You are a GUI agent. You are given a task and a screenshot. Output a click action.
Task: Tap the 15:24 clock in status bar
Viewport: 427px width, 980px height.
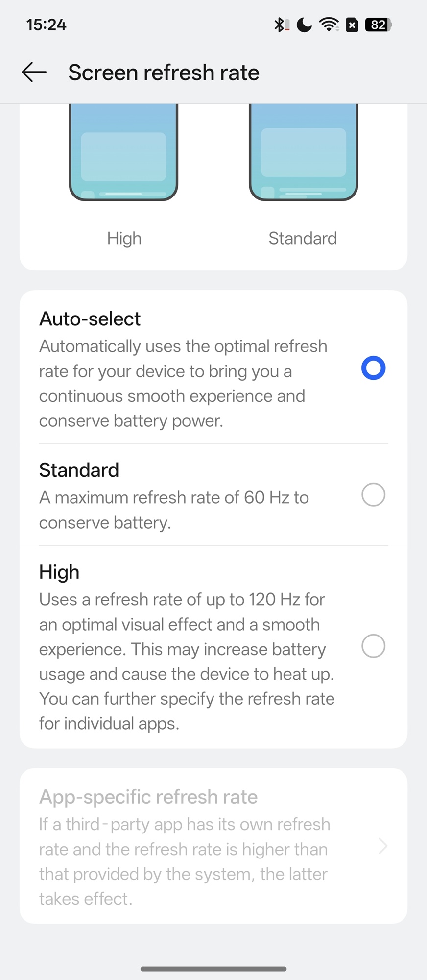46,24
